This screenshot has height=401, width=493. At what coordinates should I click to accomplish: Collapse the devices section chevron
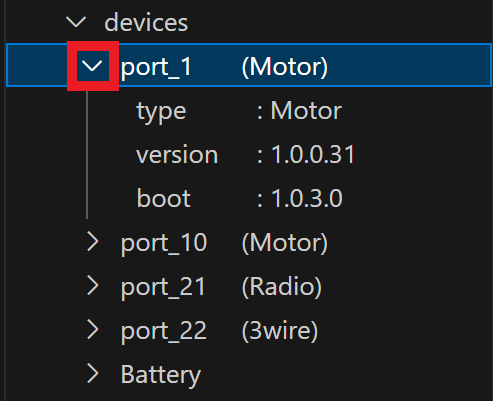76,22
